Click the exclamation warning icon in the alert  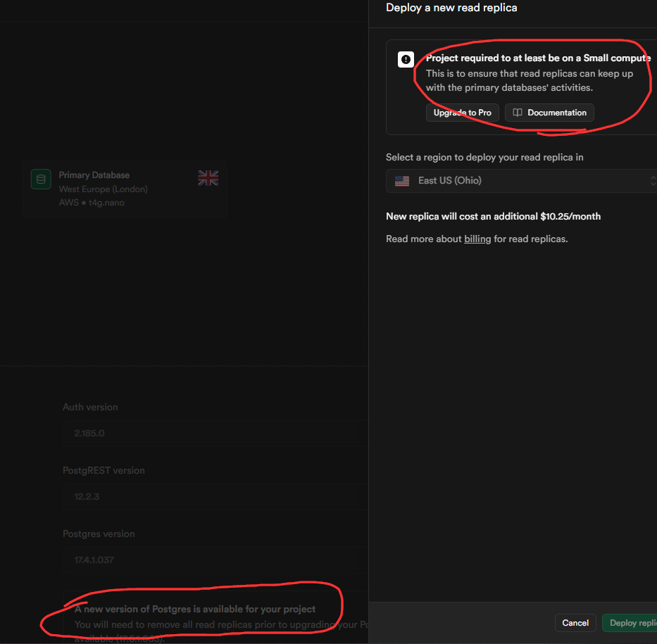click(406, 60)
